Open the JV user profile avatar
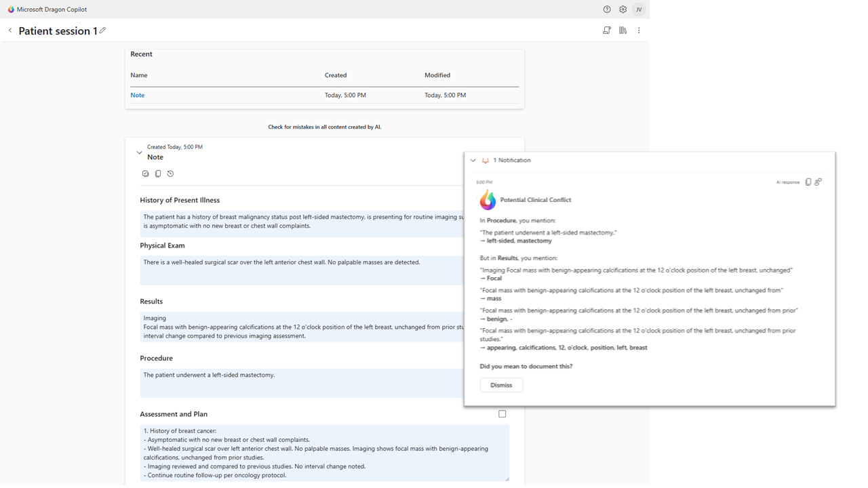The height and width of the screenshot is (488, 868). pyautogui.click(x=639, y=9)
